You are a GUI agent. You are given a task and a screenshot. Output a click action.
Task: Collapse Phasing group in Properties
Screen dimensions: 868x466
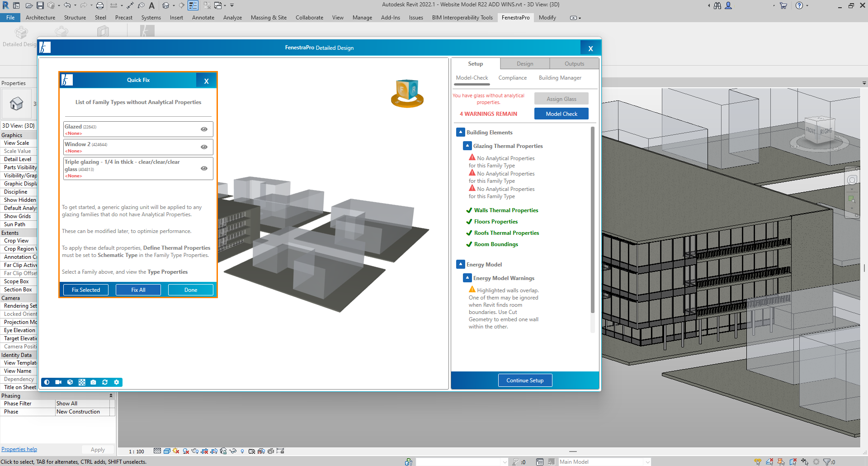click(x=111, y=396)
